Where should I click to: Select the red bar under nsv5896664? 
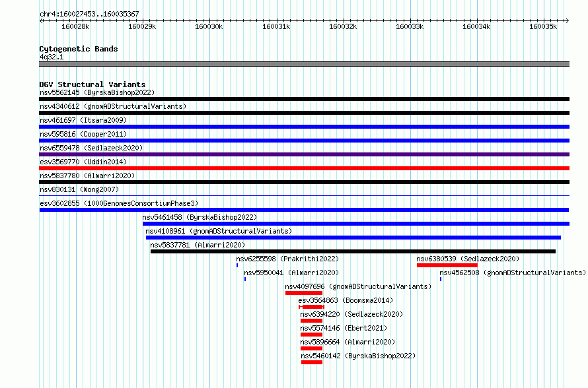[x=311, y=348]
